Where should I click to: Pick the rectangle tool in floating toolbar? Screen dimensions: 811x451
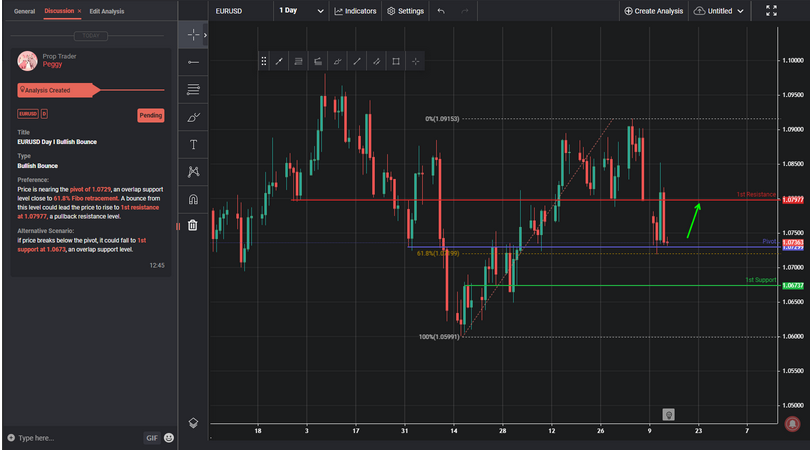click(396, 62)
